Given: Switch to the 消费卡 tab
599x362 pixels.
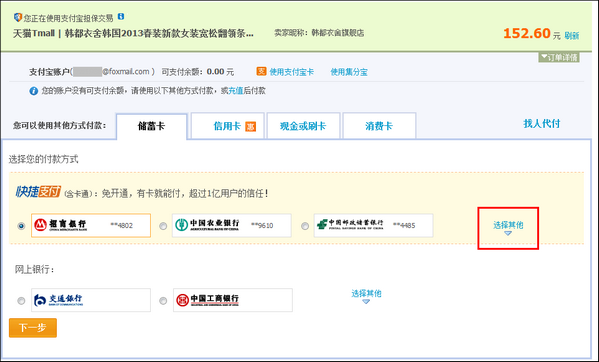Looking at the screenshot, I should tap(379, 126).
